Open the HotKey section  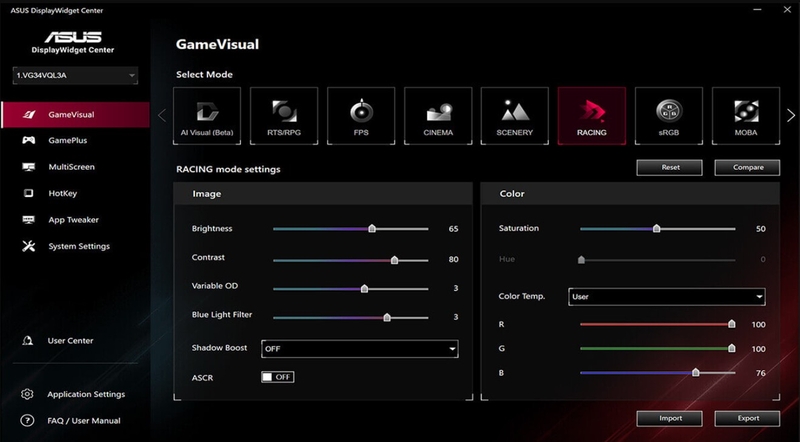point(63,193)
